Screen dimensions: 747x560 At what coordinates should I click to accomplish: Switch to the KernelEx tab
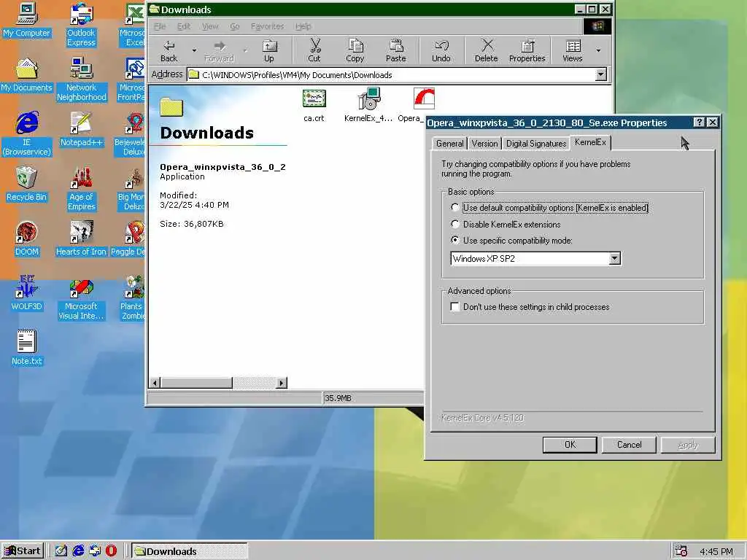point(590,142)
